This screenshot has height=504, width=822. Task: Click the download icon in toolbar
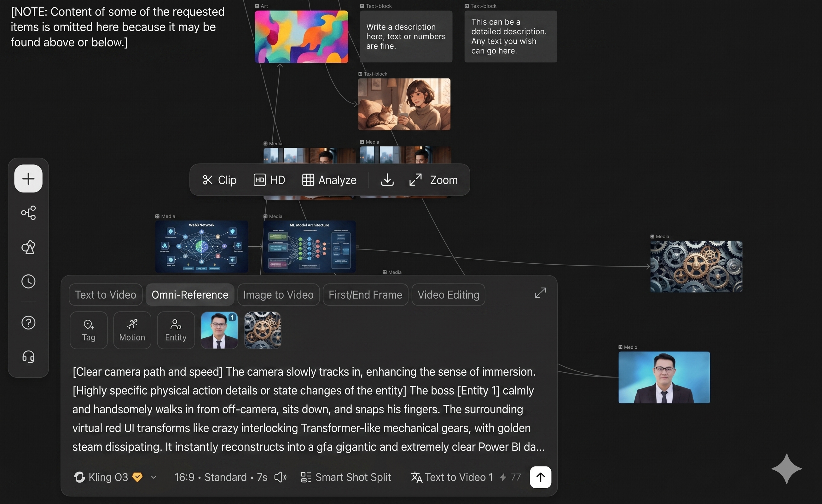(387, 180)
